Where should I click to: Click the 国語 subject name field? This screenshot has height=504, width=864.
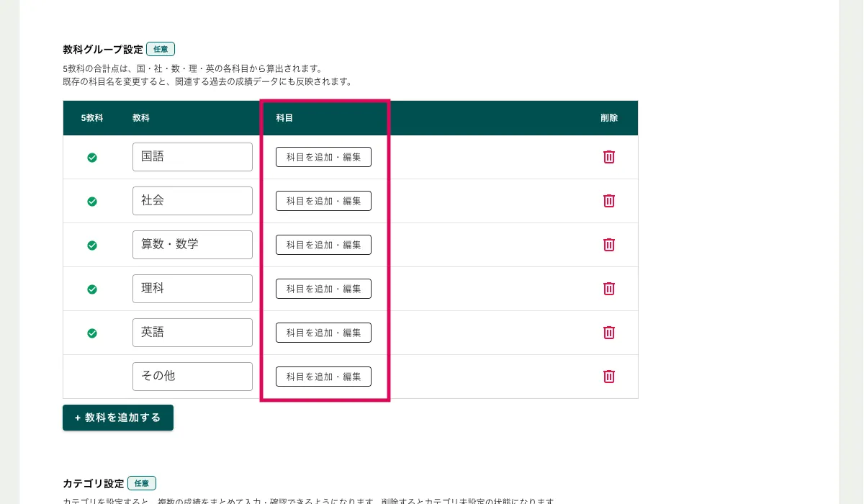click(192, 157)
